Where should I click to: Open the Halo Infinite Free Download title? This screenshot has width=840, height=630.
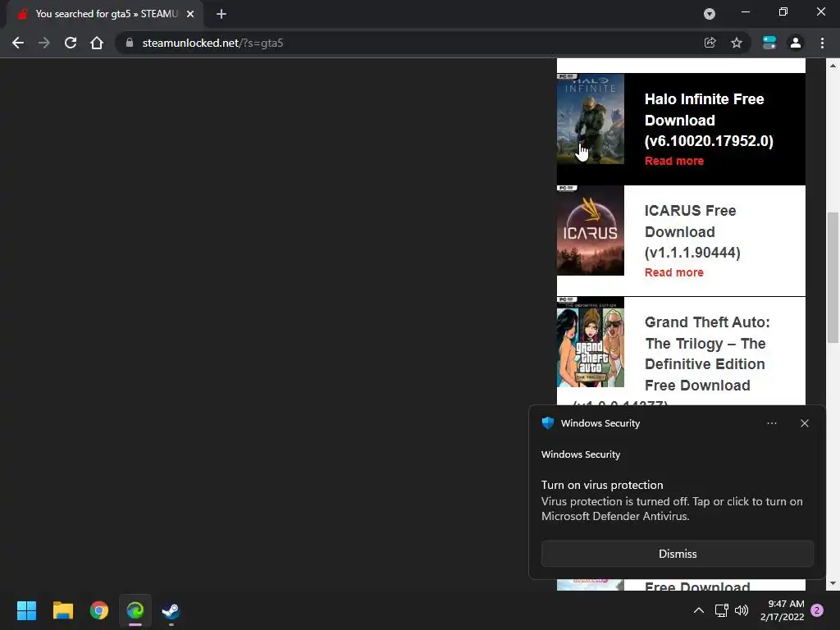click(709, 120)
